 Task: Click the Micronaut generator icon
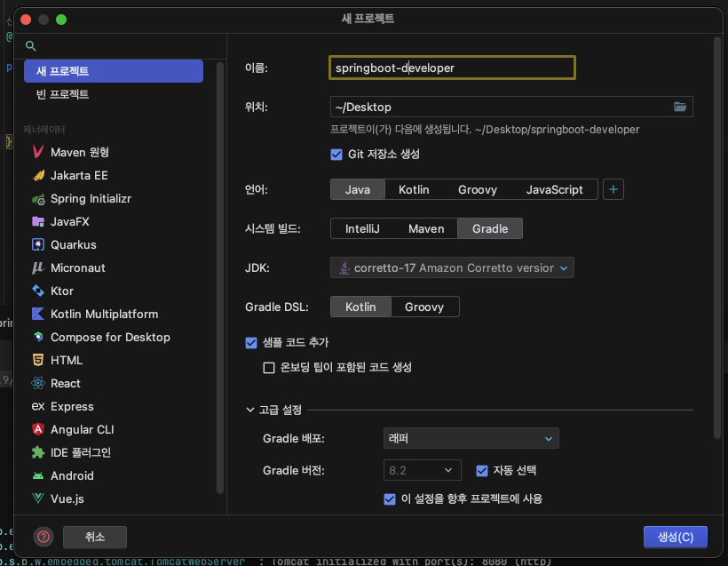38,267
